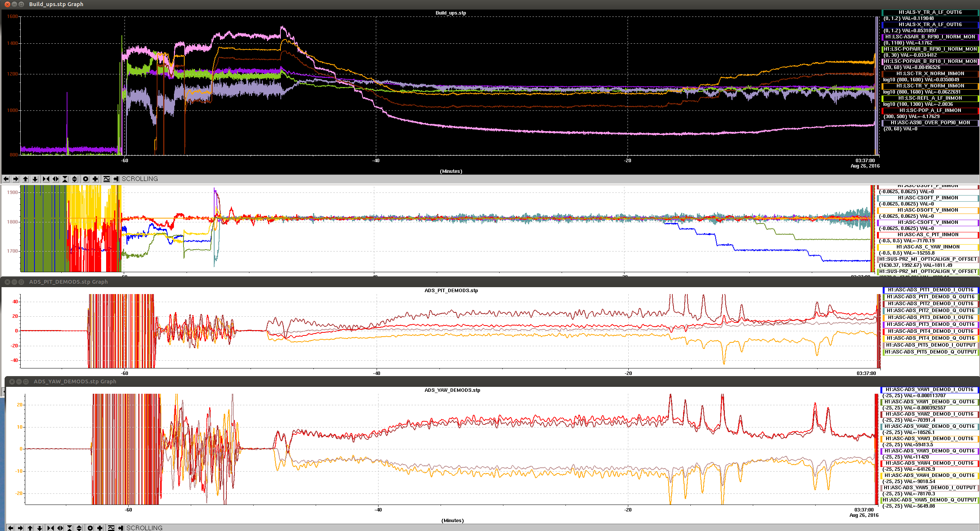The image size is (980, 531).
Task: Click circle icon in Build_ups toolbar
Action: (86, 179)
